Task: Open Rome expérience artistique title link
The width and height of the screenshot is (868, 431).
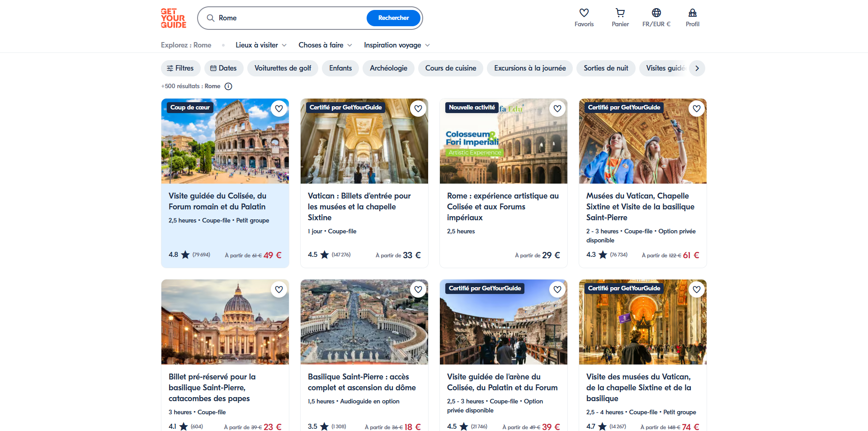Action: tap(503, 207)
